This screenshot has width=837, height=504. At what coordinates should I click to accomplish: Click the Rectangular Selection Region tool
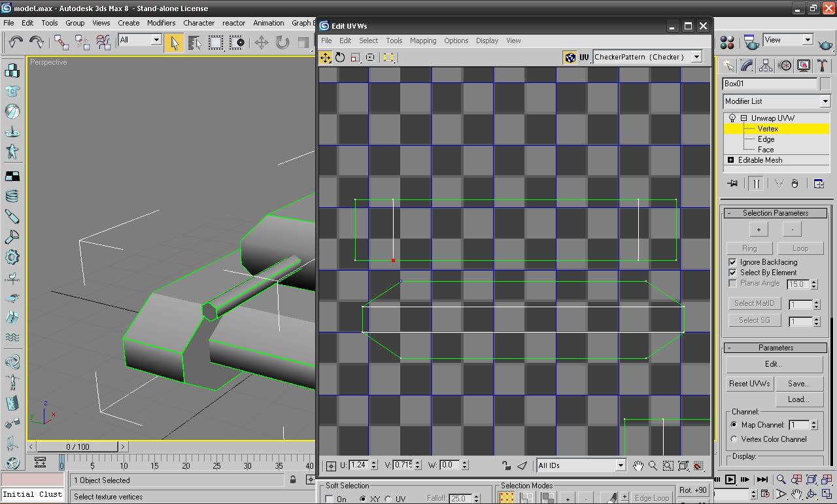click(215, 42)
